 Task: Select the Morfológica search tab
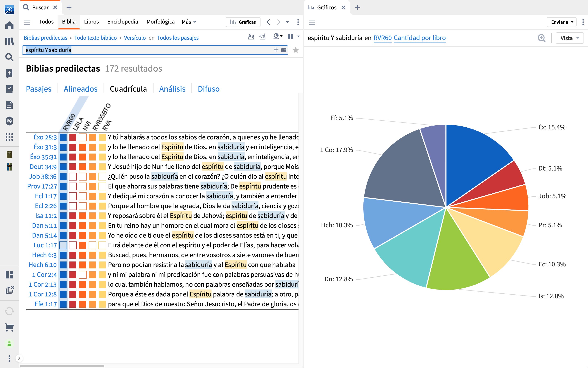point(160,22)
